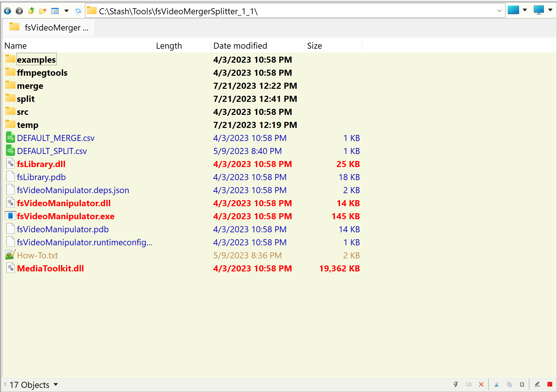Viewport: 557px width, 392px height.
Task: Click the pen edit icon in status bar
Action: pos(537,384)
